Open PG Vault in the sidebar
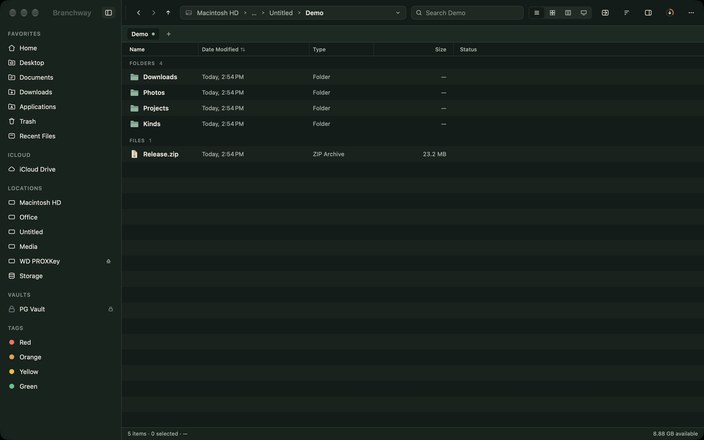The image size is (704, 440). click(x=61, y=309)
